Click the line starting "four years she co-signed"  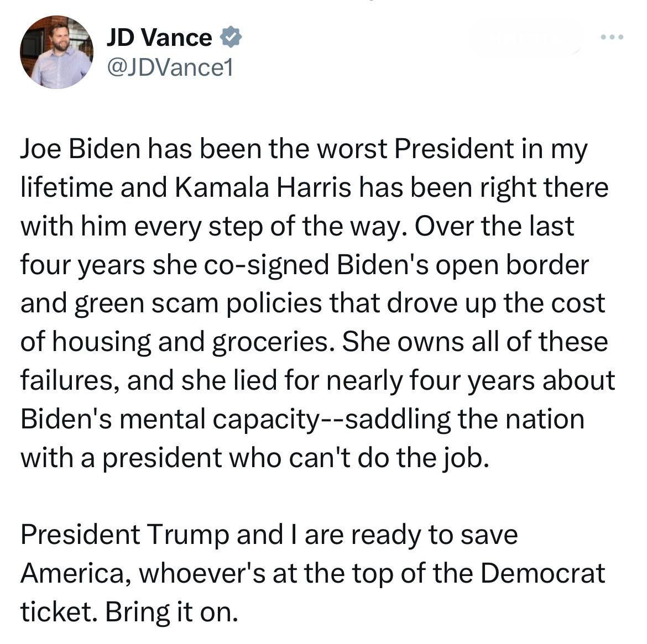305,265
